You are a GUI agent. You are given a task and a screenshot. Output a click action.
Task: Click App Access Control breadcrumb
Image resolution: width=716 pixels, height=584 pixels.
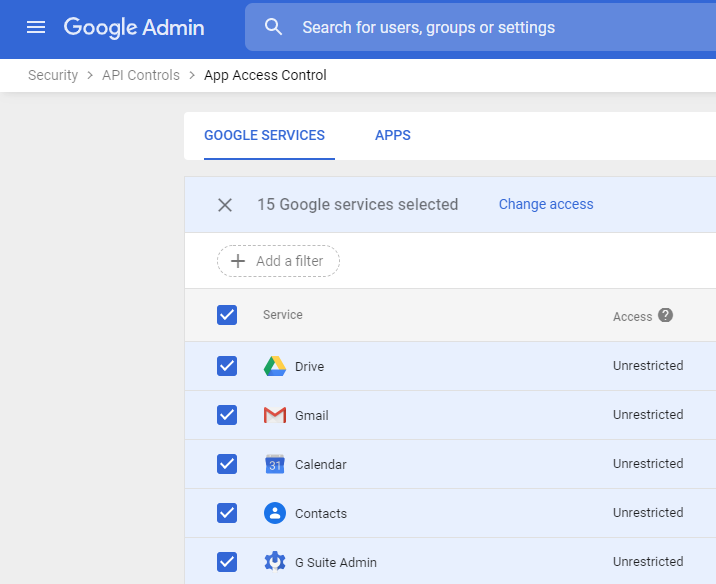265,75
